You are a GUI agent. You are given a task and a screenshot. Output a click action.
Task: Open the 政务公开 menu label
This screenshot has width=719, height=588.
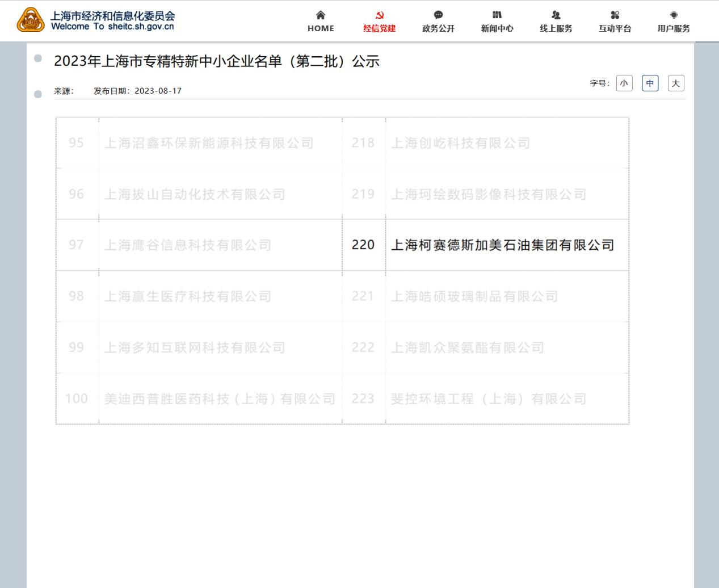click(x=438, y=28)
